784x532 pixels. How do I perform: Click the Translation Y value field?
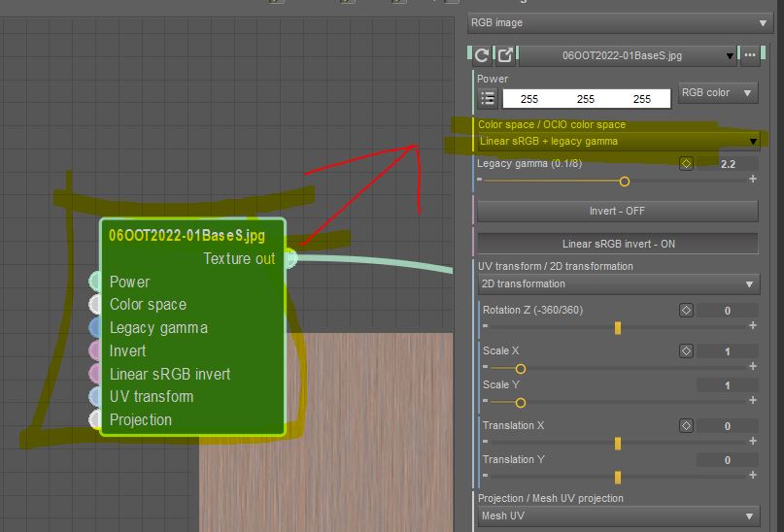728,460
